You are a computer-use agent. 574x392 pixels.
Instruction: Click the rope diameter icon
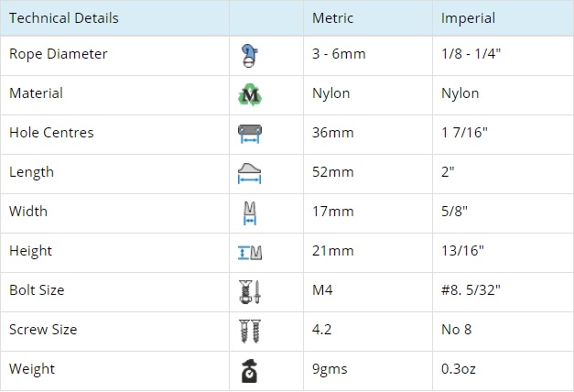(x=250, y=56)
